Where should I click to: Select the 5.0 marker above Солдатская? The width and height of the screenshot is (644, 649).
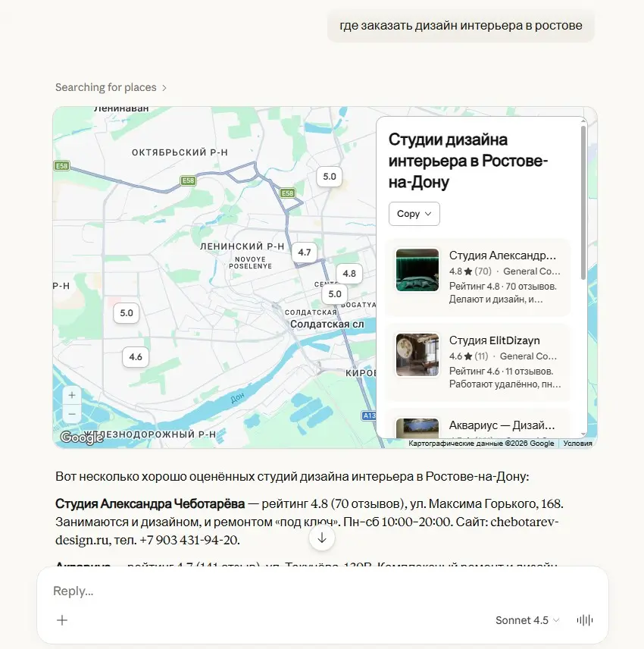(x=335, y=294)
